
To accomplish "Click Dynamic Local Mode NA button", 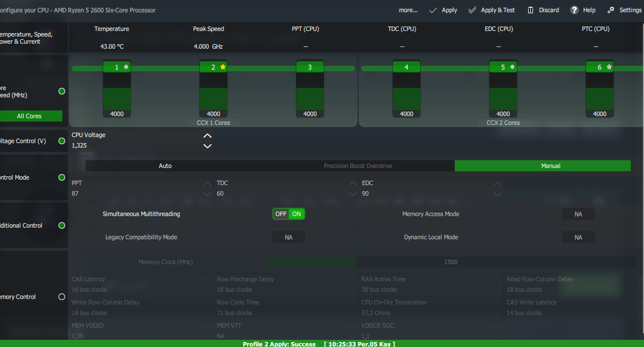I will click(578, 237).
